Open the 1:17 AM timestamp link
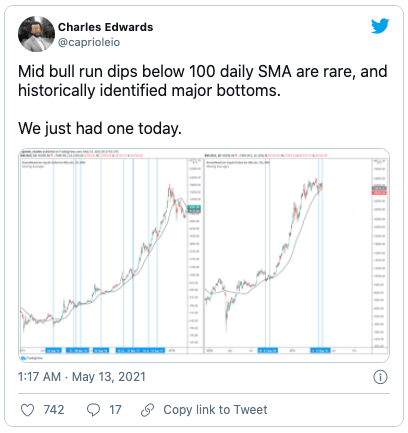 click(x=39, y=377)
